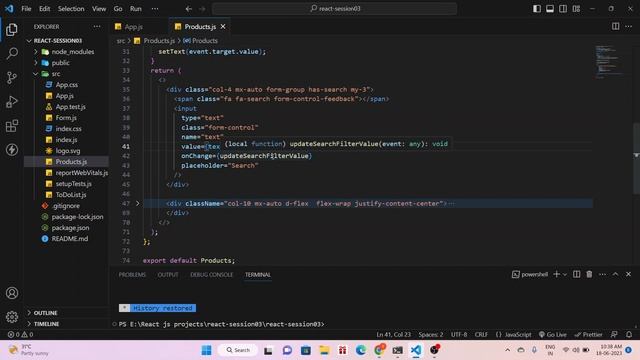Open the Selection menu

click(71, 9)
